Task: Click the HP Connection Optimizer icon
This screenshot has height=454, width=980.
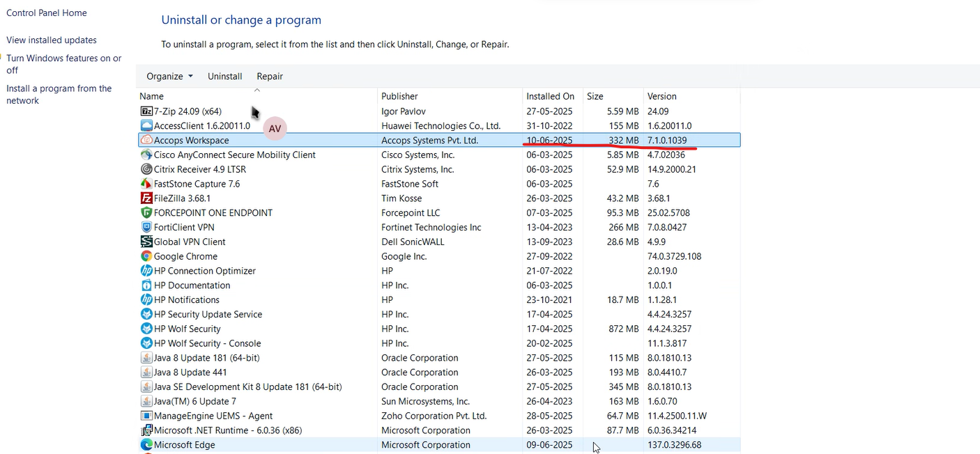Action: 146,271
